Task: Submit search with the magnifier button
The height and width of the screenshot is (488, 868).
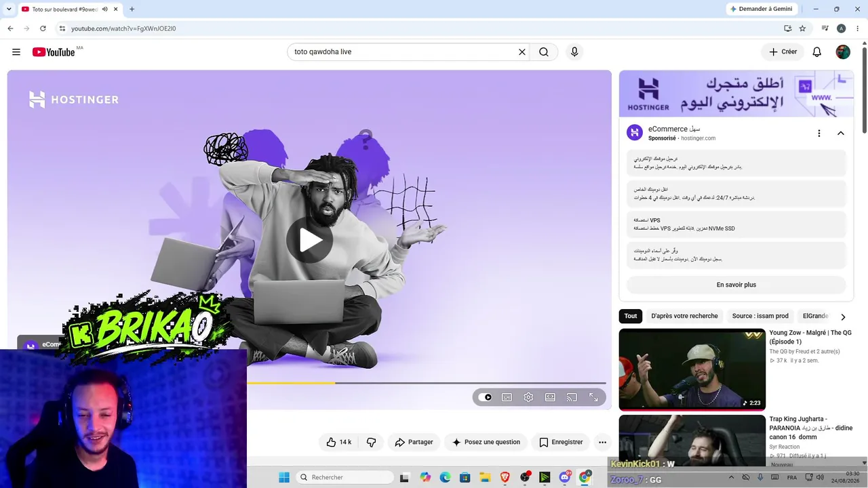Action: tap(544, 52)
